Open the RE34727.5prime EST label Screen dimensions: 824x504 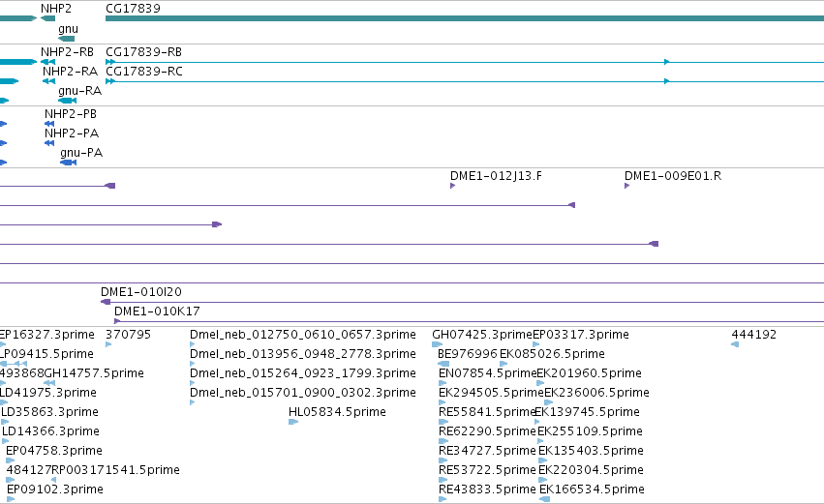487,451
